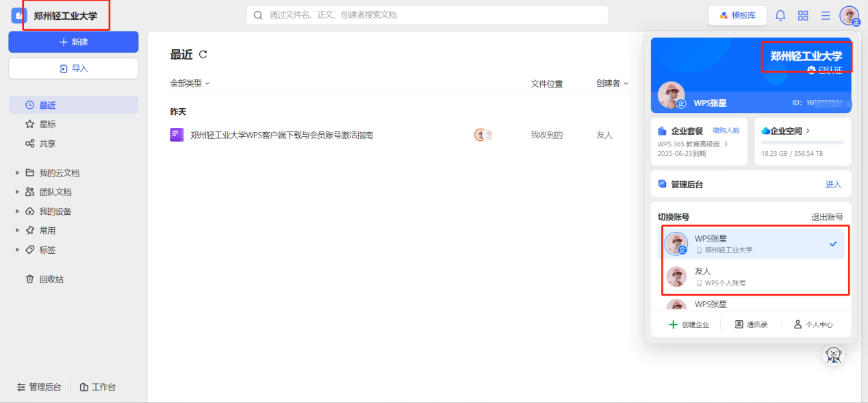Expand 我的云文档 tree item

(x=18, y=173)
